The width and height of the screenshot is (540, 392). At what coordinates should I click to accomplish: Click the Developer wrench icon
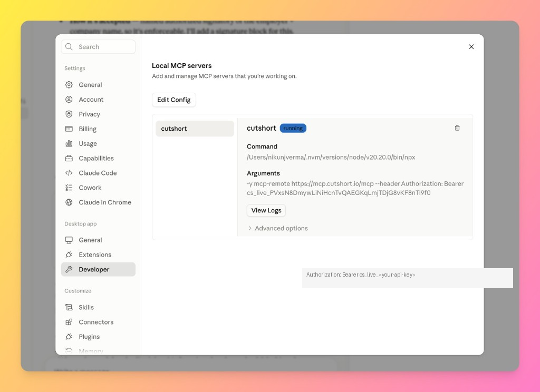(x=69, y=269)
